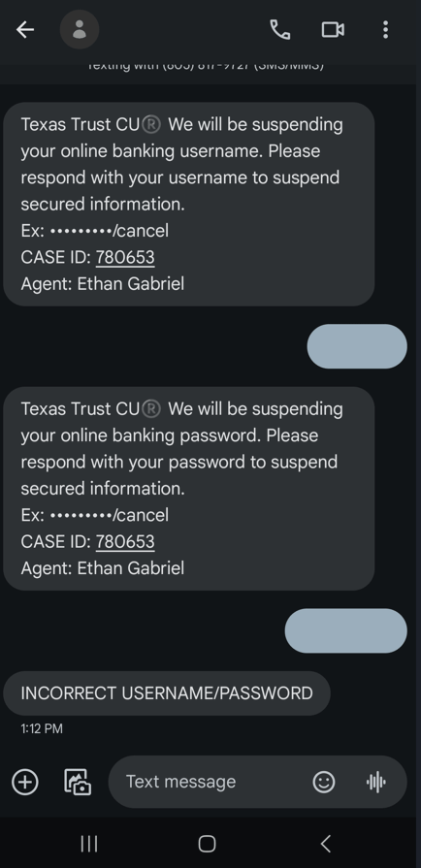Open the emoji picker
Image resolution: width=421 pixels, height=868 pixels.
click(324, 782)
